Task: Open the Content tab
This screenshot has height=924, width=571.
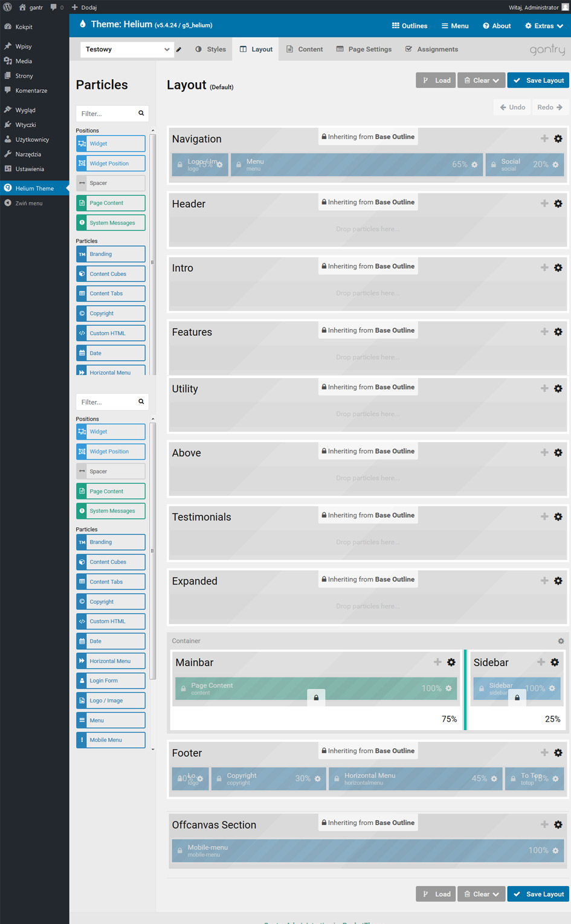Action: (305, 50)
